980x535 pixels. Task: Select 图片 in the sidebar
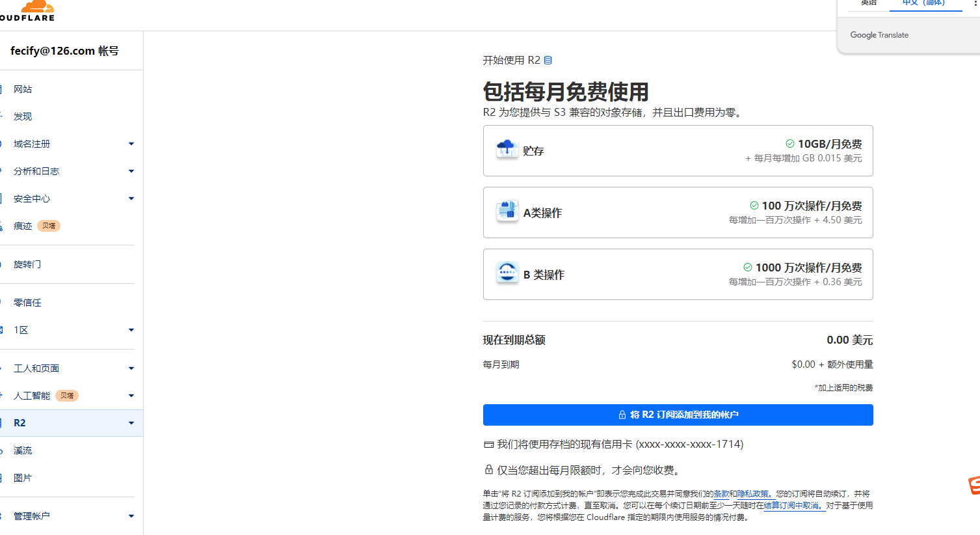[x=23, y=478]
